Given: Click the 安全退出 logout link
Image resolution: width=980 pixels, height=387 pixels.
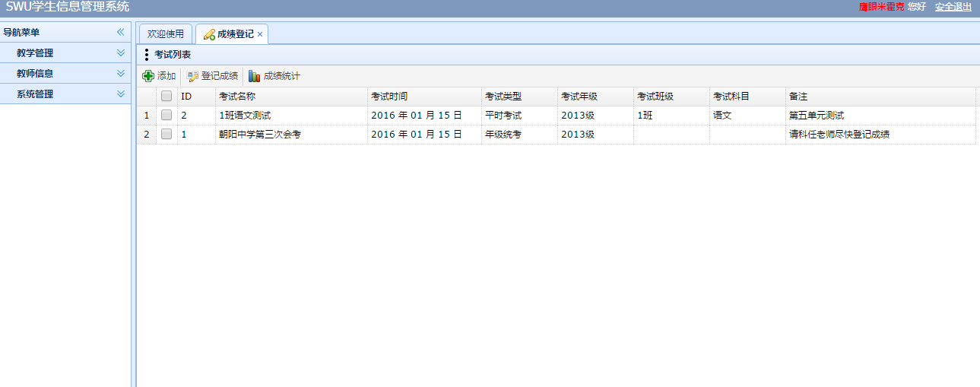Looking at the screenshot, I should point(953,7).
